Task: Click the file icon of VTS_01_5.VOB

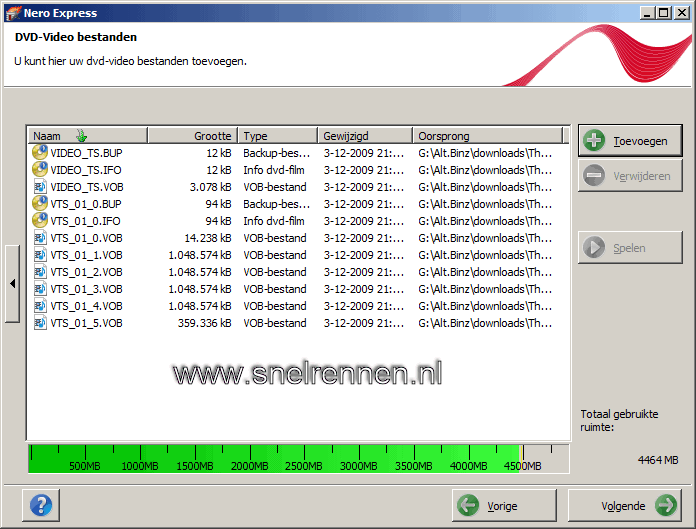Action: point(40,323)
